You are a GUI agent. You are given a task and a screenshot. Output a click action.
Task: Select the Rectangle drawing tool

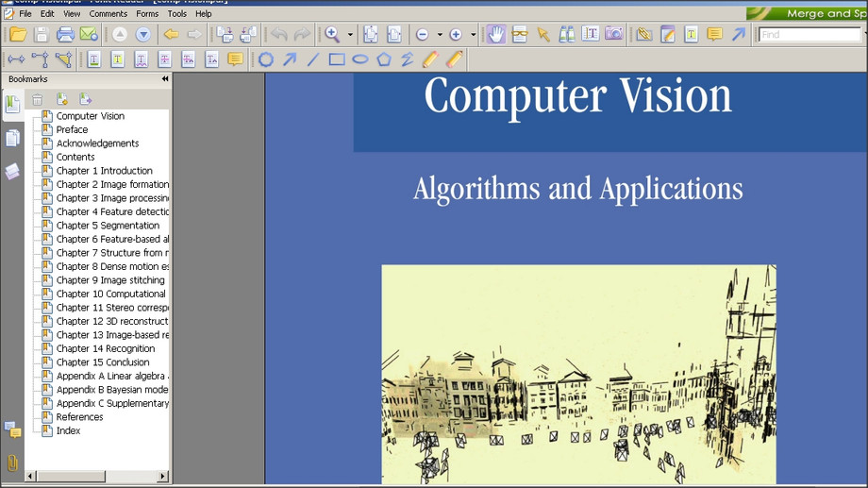coord(337,59)
